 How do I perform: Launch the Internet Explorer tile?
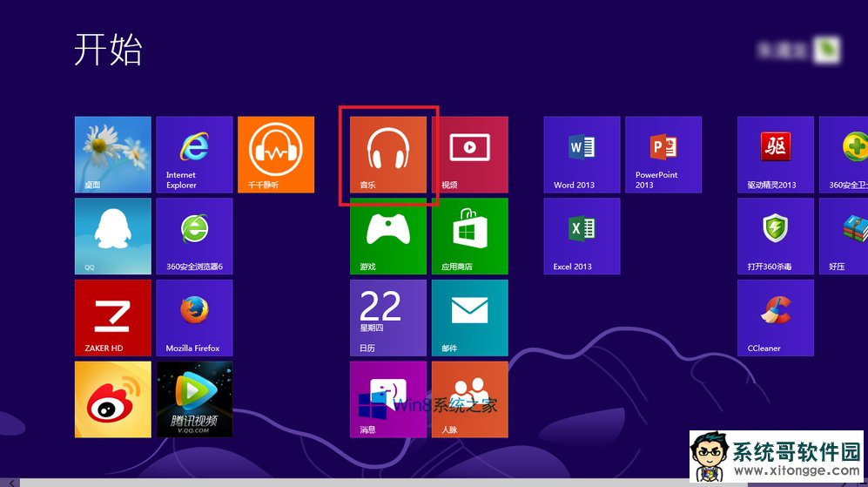[x=194, y=154]
